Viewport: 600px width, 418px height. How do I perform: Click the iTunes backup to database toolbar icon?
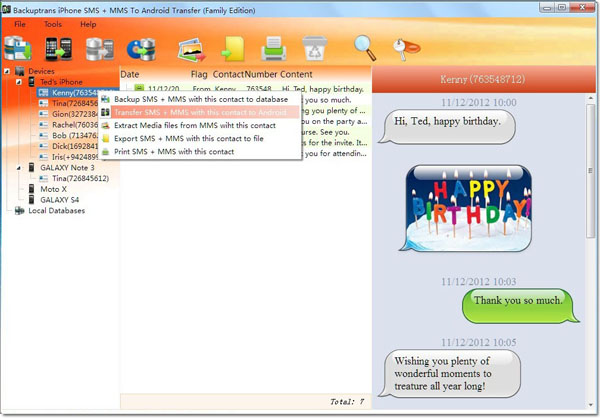tap(141, 49)
